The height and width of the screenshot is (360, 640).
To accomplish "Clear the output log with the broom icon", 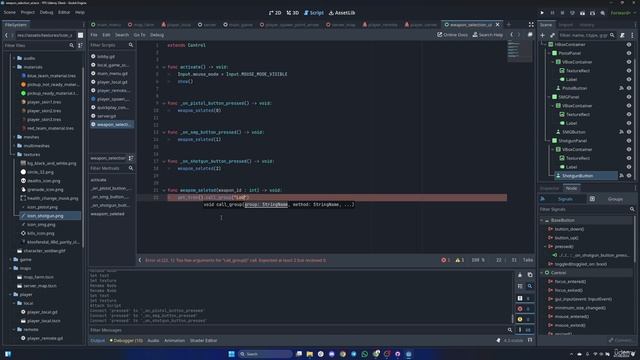I will [520, 275].
